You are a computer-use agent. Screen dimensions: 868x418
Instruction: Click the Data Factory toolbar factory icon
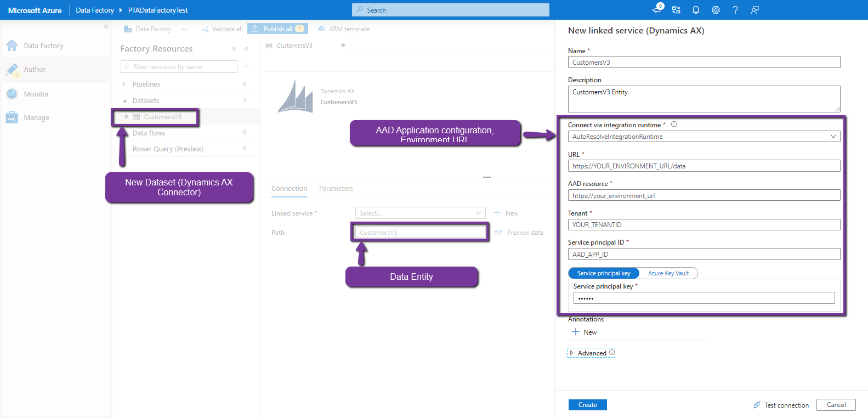coord(128,29)
